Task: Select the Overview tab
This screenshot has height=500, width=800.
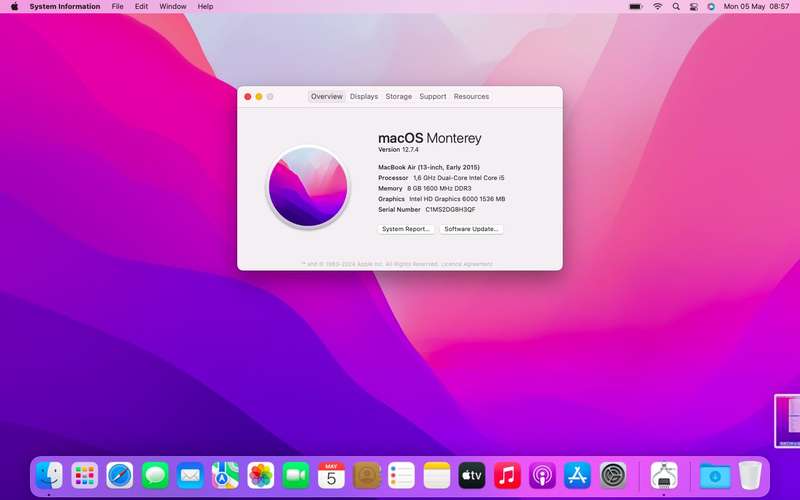Action: point(327,96)
